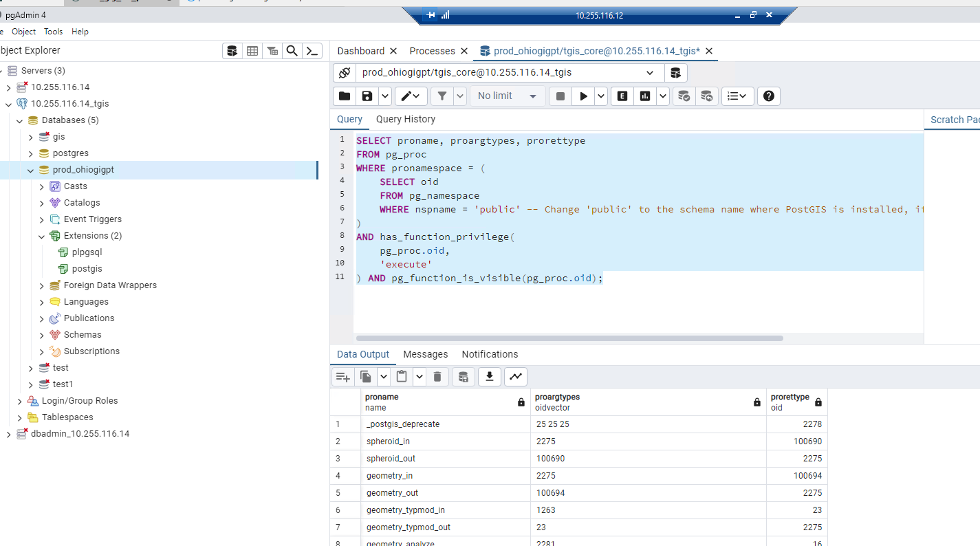This screenshot has height=546, width=980.
Task: Select the postgis extension
Action: [87, 269]
